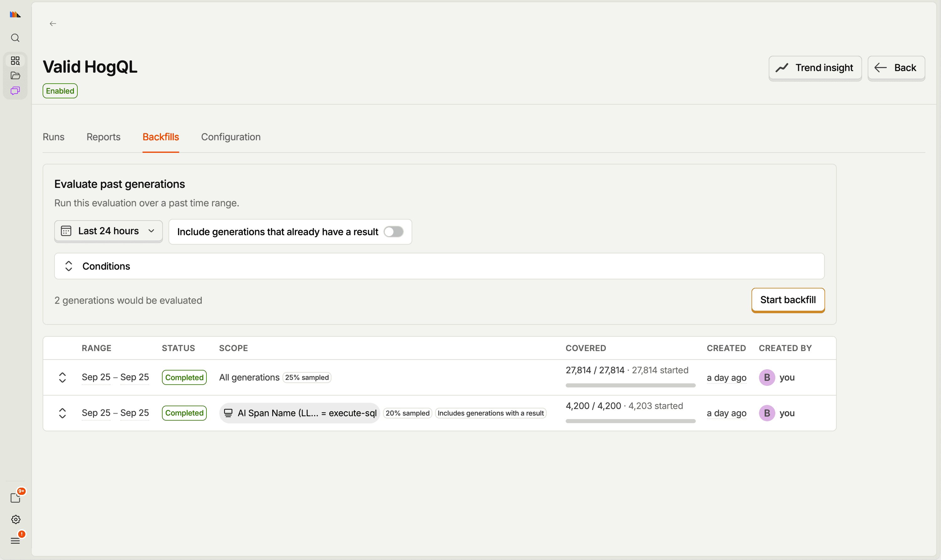This screenshot has width=941, height=560.
Task: Switch to the Configuration tab
Action: (231, 137)
